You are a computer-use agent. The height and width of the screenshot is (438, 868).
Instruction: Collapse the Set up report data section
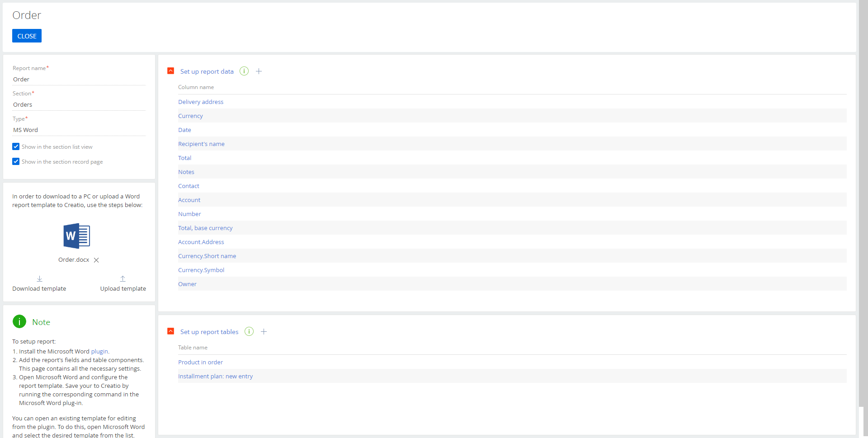(x=171, y=71)
